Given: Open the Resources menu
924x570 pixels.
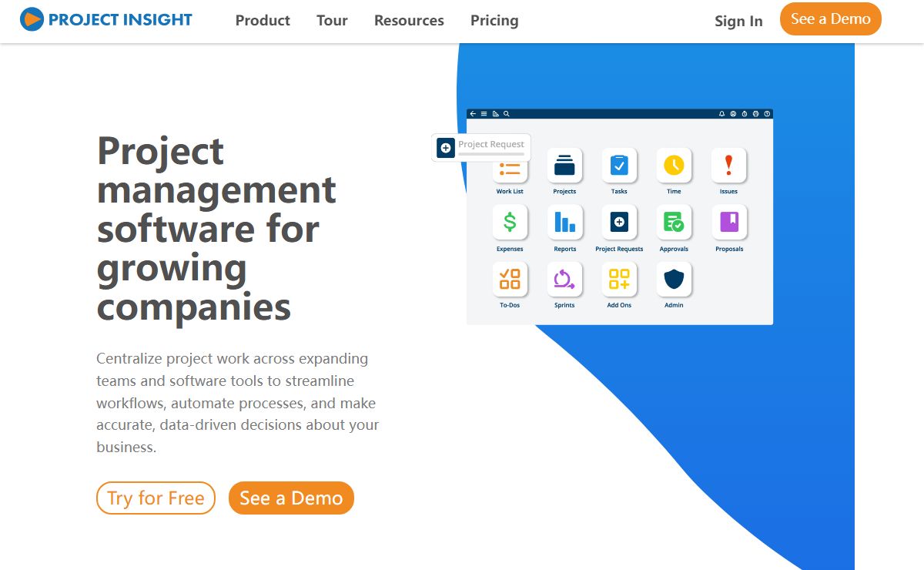Looking at the screenshot, I should coord(409,21).
